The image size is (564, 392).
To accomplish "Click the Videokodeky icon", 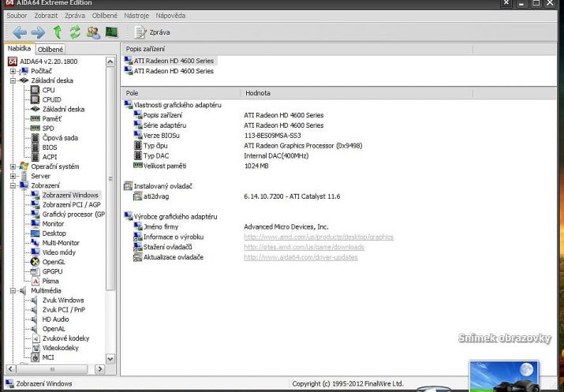I will pyautogui.click(x=35, y=348).
